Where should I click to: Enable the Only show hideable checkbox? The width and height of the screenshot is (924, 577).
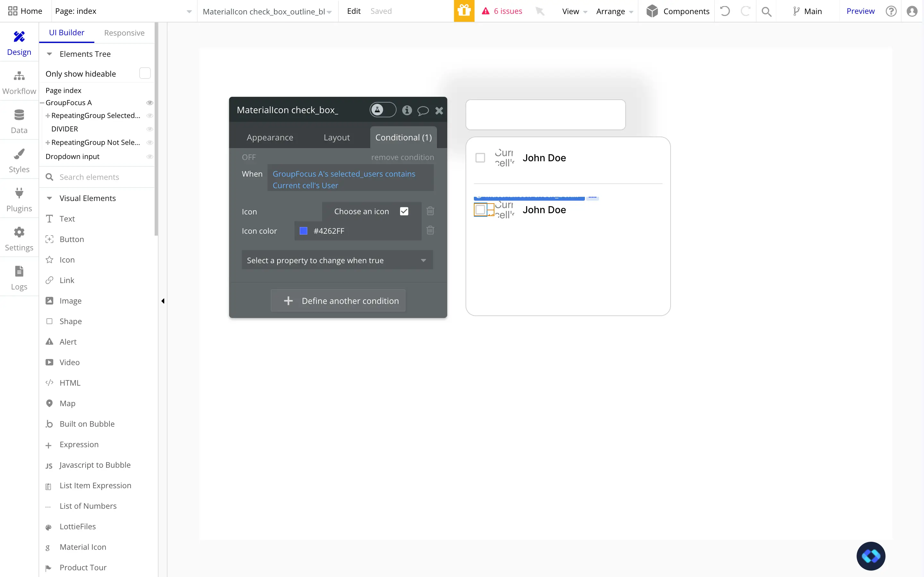[x=145, y=73]
